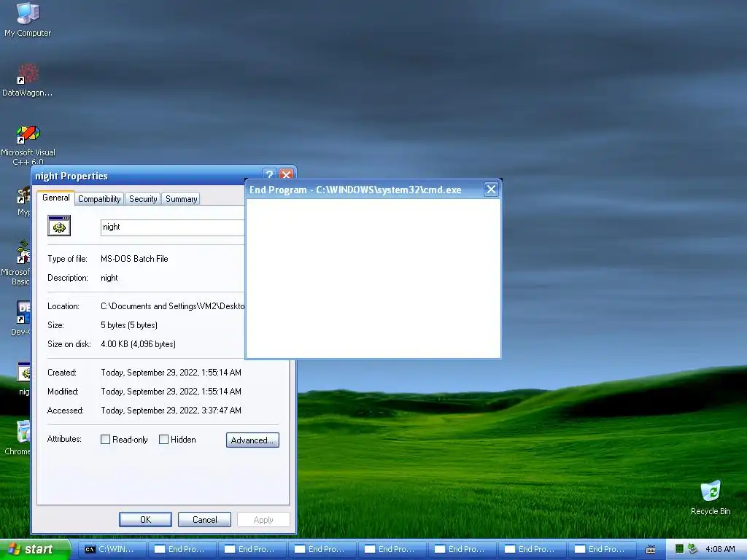The width and height of the screenshot is (747, 560).
Task: Open the Advanced... attributes dialog
Action: [252, 440]
